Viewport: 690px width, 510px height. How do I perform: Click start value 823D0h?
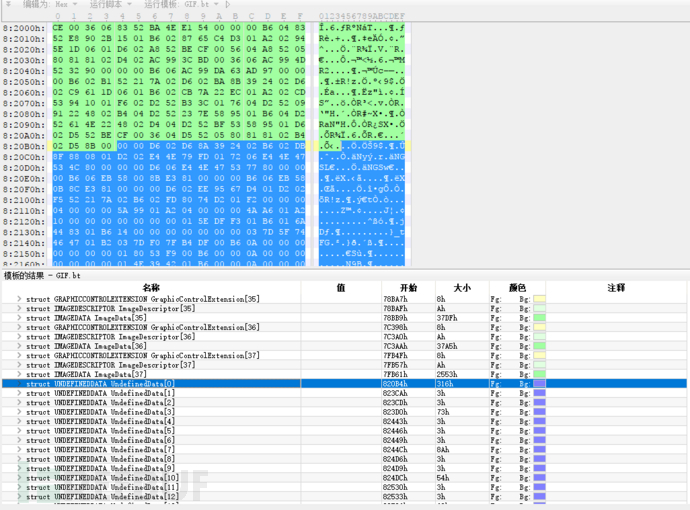(x=396, y=412)
